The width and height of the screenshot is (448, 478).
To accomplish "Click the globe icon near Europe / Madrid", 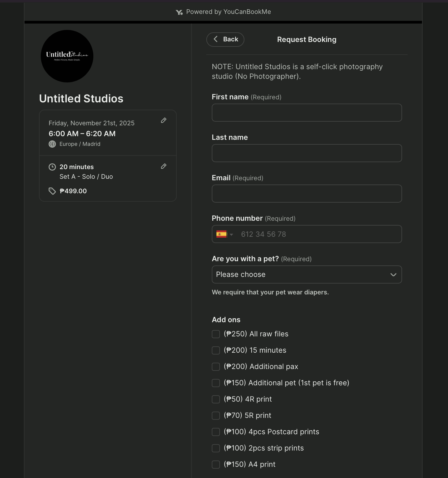I will (x=52, y=144).
